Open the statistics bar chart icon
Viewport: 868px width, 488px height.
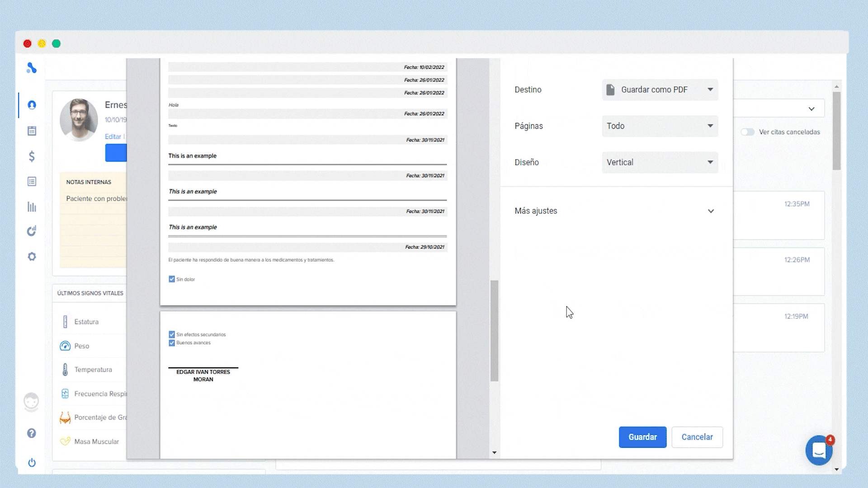point(32,207)
